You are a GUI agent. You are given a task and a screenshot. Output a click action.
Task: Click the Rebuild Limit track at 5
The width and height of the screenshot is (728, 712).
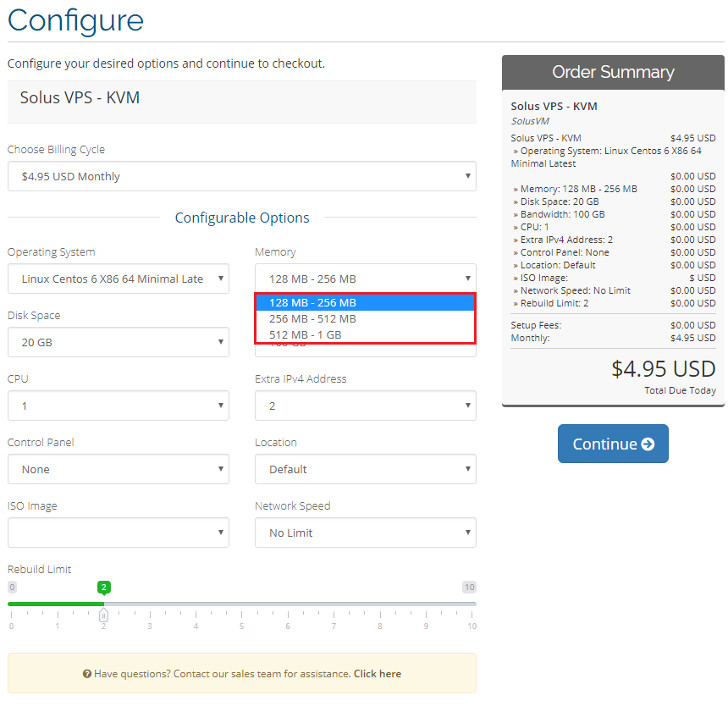[x=242, y=604]
